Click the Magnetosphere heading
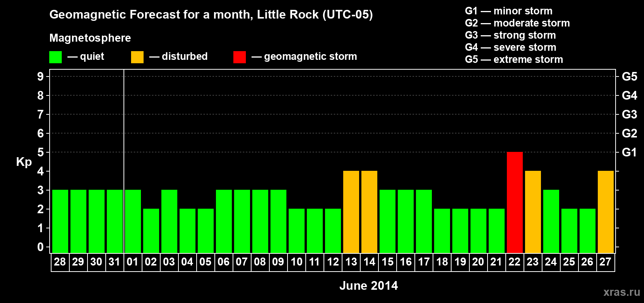Screen dimensions: 644x303 [x=90, y=38]
